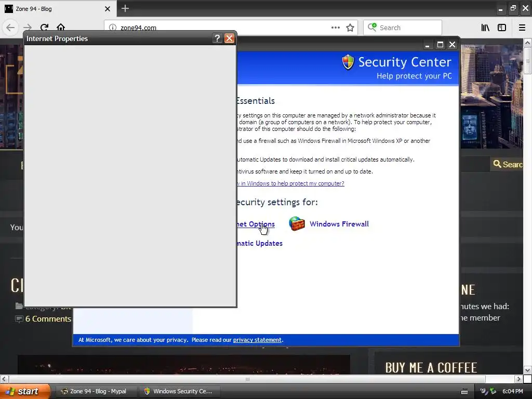Reload the page with the refresh icon
The image size is (532, 399).
(x=44, y=27)
